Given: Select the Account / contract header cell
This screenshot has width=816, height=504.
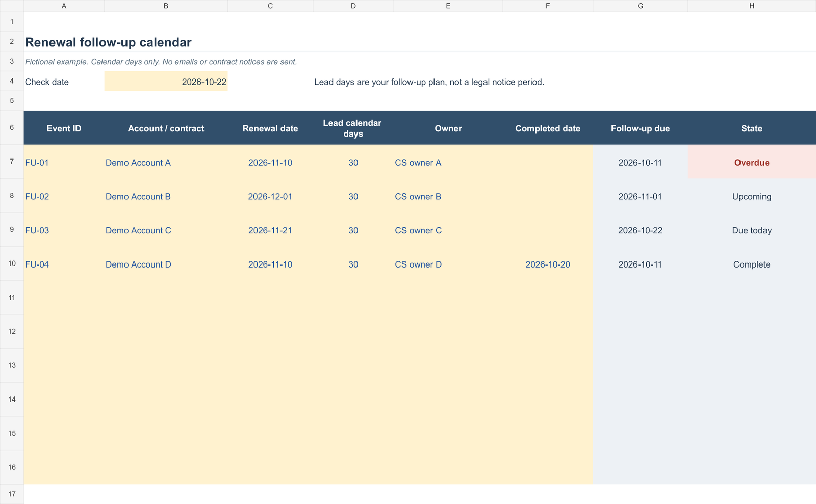Looking at the screenshot, I should [x=166, y=128].
